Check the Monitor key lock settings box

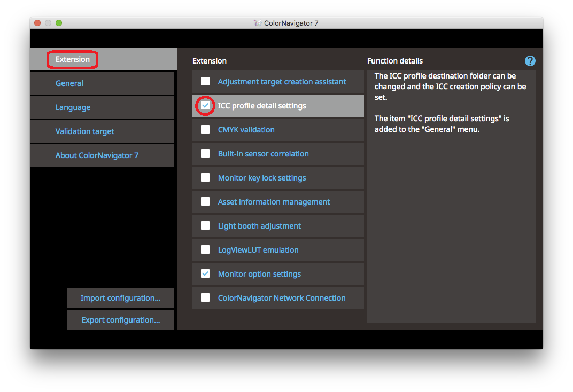(205, 177)
